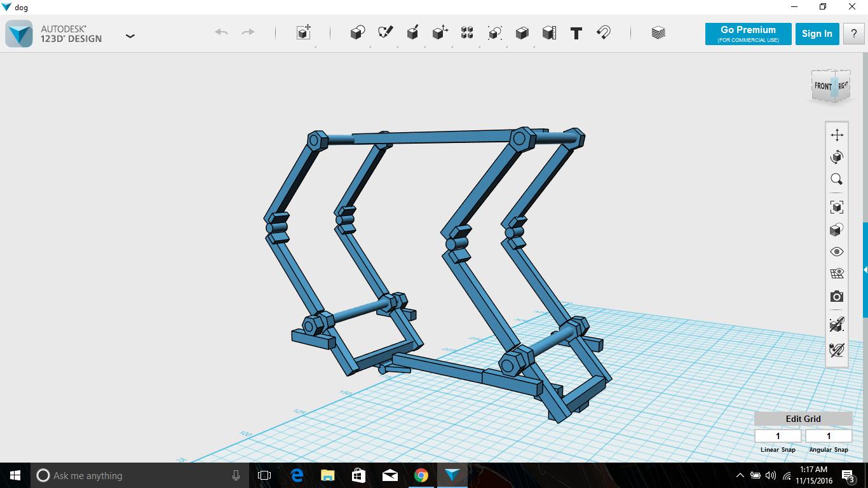This screenshot has width=868, height=488.
Task: Toggle the show/hide eye icon
Action: pyautogui.click(x=837, y=252)
